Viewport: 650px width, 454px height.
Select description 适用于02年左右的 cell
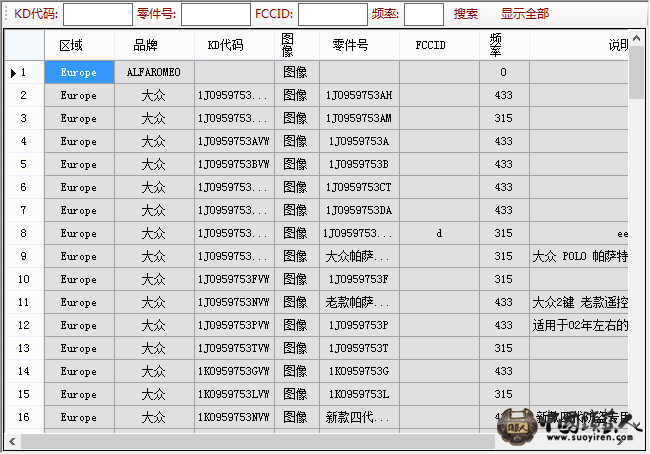coord(579,325)
